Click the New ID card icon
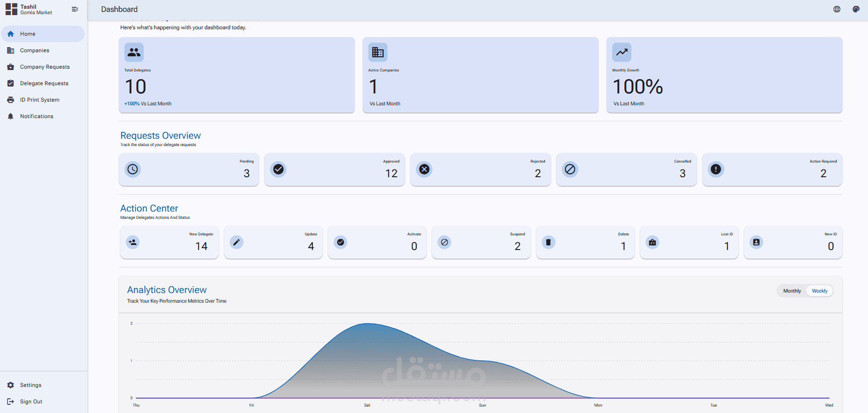The width and height of the screenshot is (868, 413). 756,242
